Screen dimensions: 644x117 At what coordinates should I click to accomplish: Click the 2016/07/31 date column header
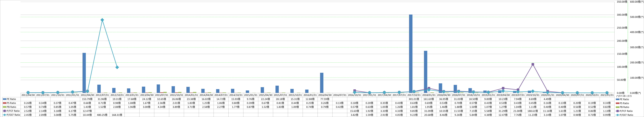340,95
